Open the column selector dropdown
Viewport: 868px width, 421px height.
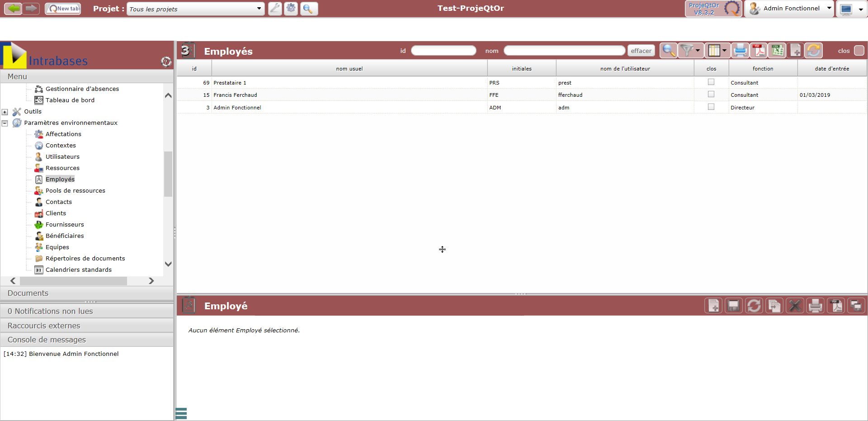[x=717, y=51]
